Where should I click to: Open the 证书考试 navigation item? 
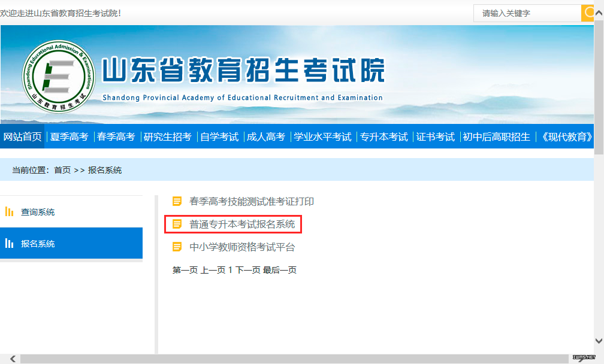click(435, 136)
